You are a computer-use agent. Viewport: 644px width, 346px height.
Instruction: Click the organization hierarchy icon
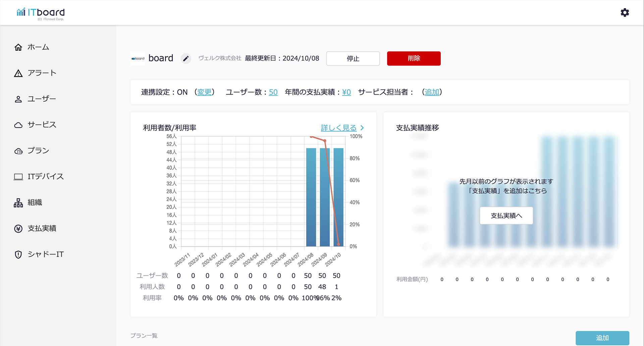pos(18,203)
